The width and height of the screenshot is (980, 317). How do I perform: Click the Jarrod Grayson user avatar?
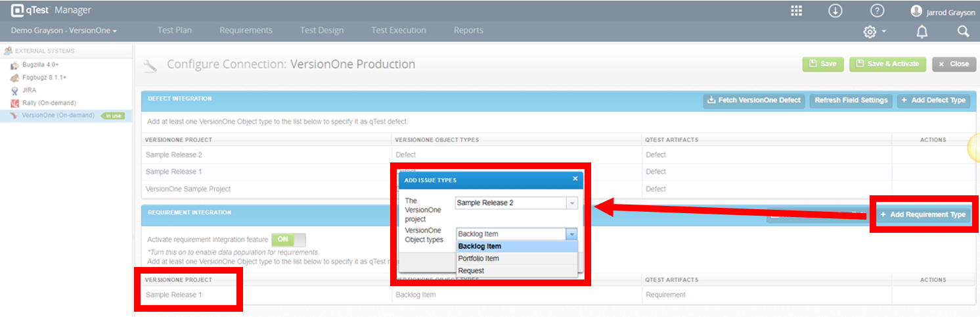click(x=916, y=11)
